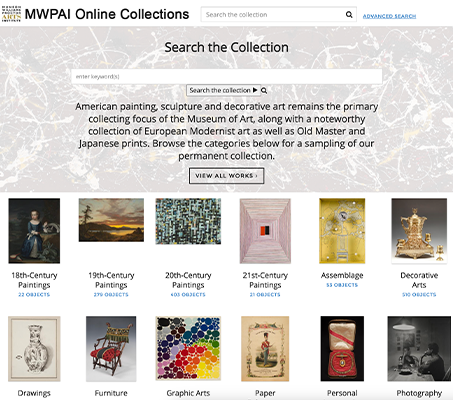Open the 19th-Century Paintings sunset thumbnail
The image size is (453, 400).
click(x=111, y=220)
